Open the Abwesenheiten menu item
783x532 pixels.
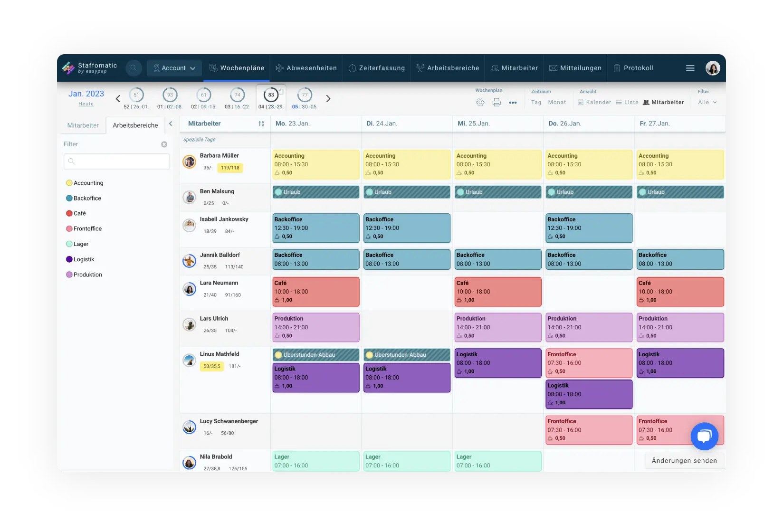coord(306,68)
